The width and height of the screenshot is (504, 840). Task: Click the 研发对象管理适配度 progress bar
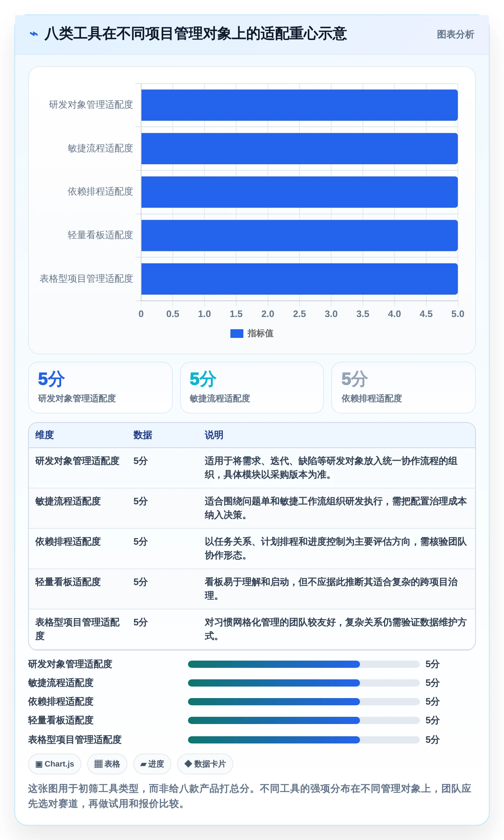coord(304,664)
